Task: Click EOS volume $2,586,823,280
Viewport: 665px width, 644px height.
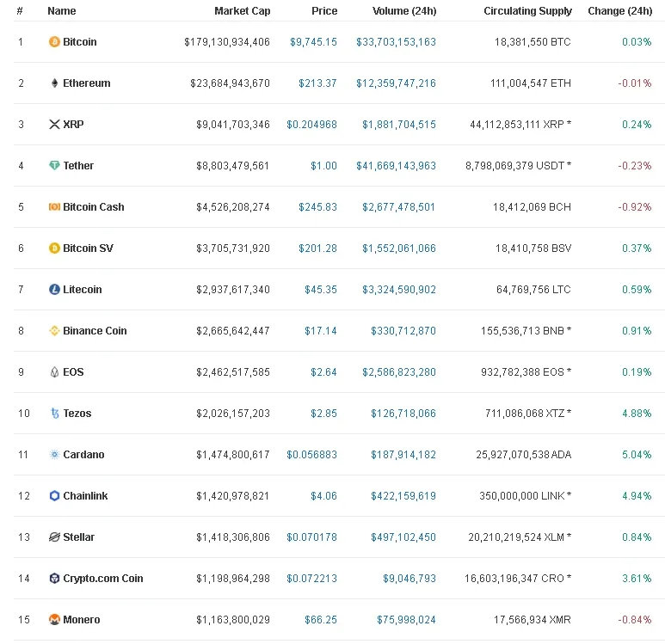Action: [x=399, y=371]
